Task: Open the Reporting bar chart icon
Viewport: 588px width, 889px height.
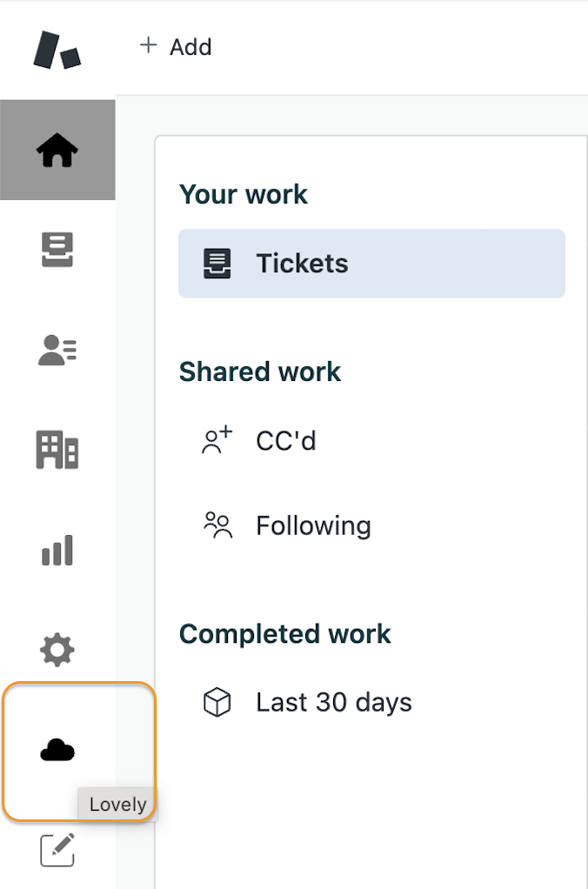Action: [x=57, y=550]
